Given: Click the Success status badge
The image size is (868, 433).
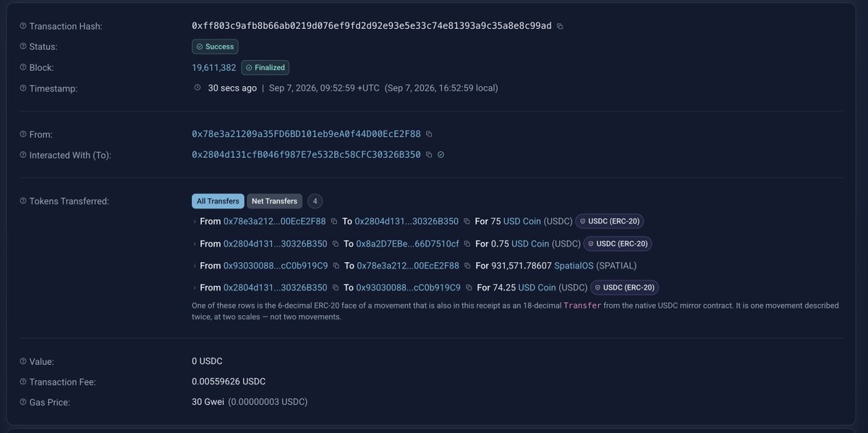Looking at the screenshot, I should pyautogui.click(x=215, y=46).
